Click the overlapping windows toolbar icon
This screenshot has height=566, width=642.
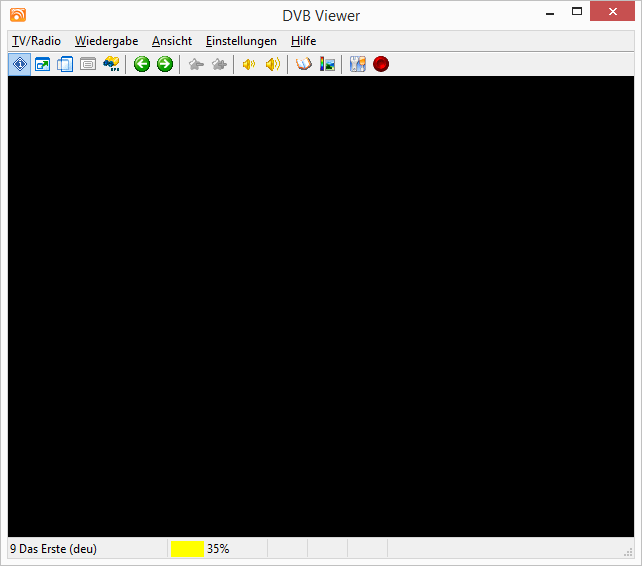(x=65, y=64)
